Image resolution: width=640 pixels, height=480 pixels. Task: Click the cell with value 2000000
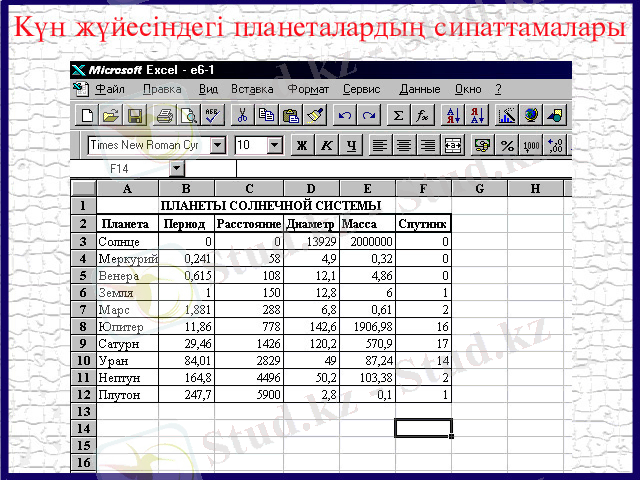click(367, 242)
